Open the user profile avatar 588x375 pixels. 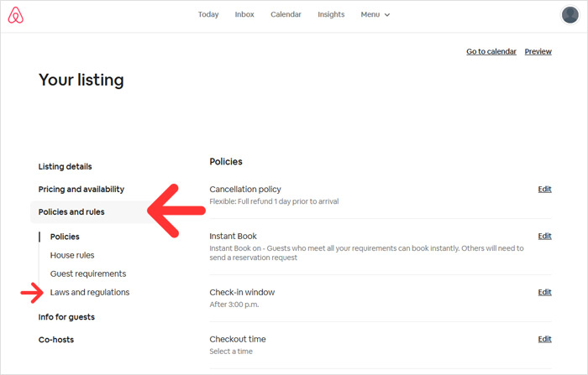[570, 15]
